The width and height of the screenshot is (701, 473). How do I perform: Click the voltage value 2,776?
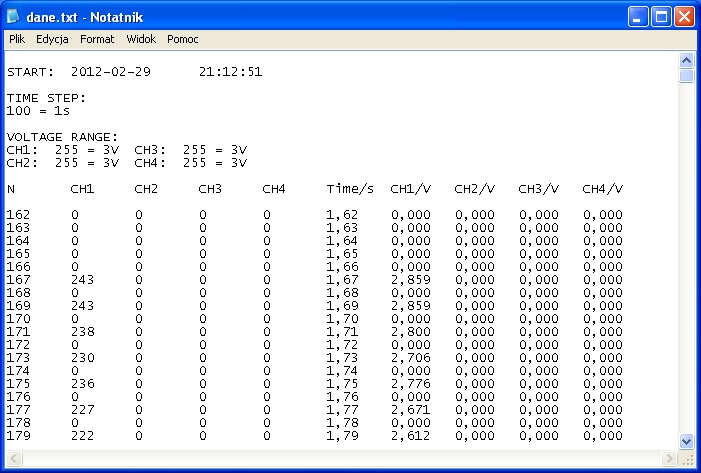pyautogui.click(x=411, y=384)
